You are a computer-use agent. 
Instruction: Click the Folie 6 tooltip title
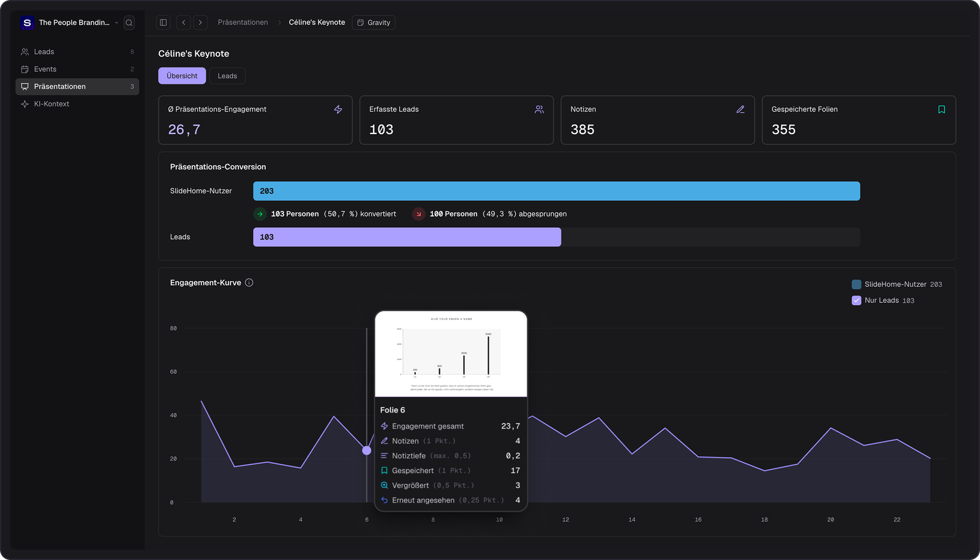[392, 410]
